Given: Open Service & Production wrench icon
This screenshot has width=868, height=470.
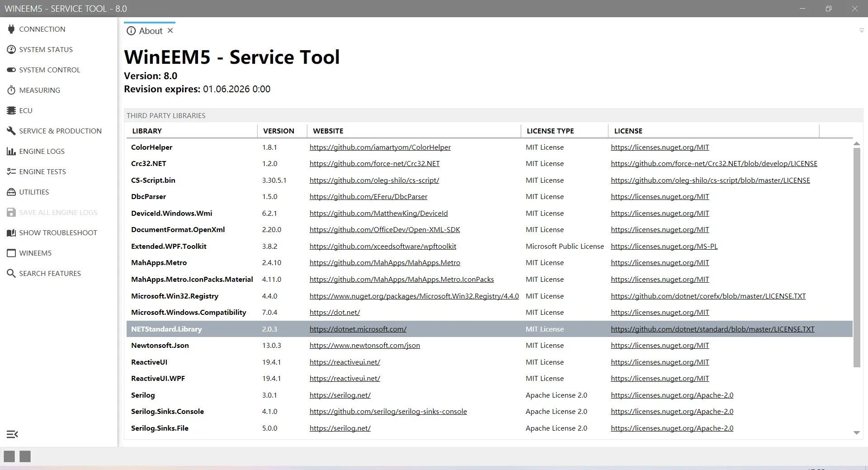Looking at the screenshot, I should pos(11,131).
